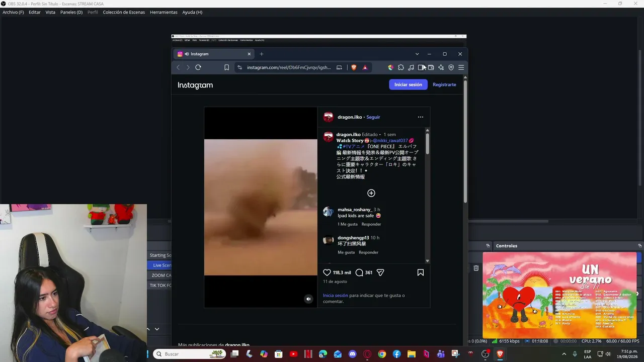The width and height of the screenshot is (644, 362).
Task: Open the Paneles menu in OBS
Action: [x=71, y=12]
